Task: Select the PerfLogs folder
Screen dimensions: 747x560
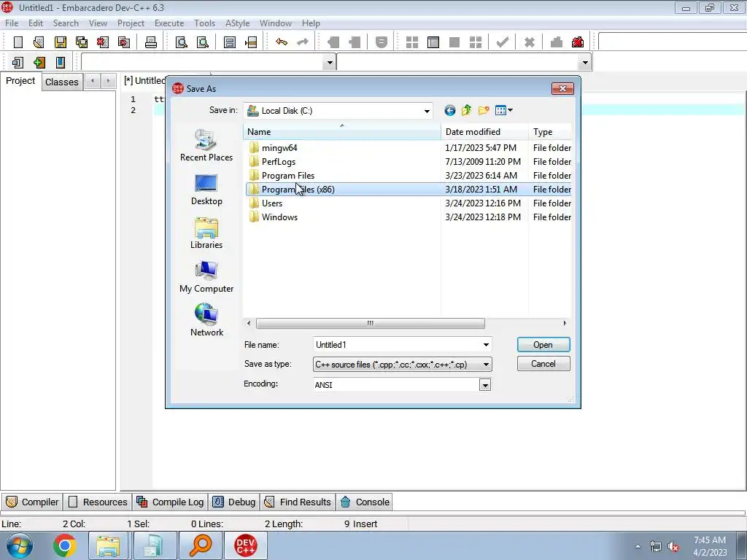Action: pos(278,162)
